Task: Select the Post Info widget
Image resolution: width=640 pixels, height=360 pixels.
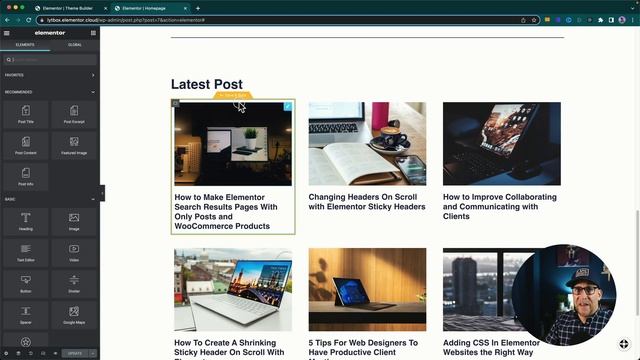Action: pyautogui.click(x=26, y=176)
